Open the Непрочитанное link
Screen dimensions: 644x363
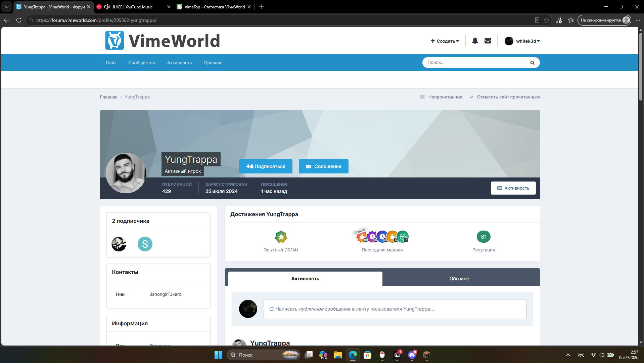coord(441,97)
